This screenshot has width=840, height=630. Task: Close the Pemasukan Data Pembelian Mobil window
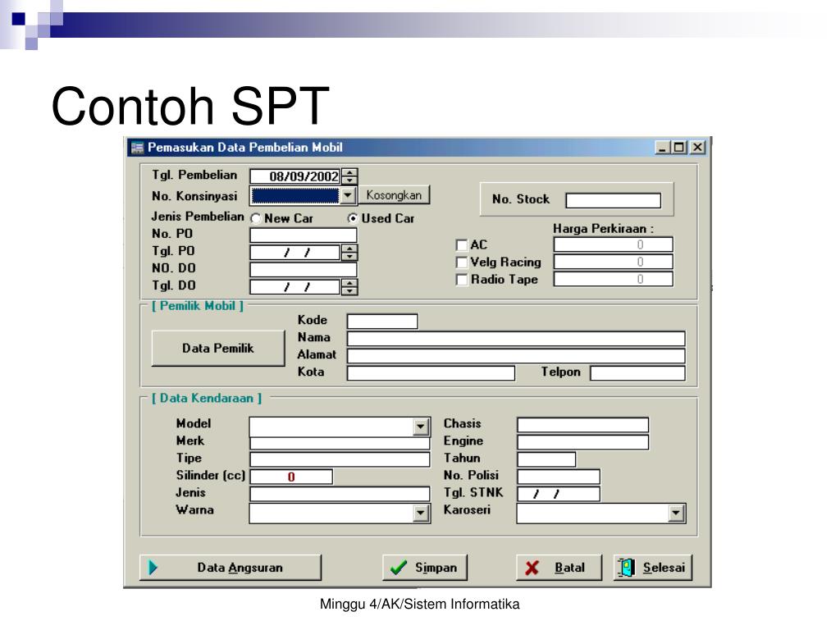pyautogui.click(x=697, y=148)
